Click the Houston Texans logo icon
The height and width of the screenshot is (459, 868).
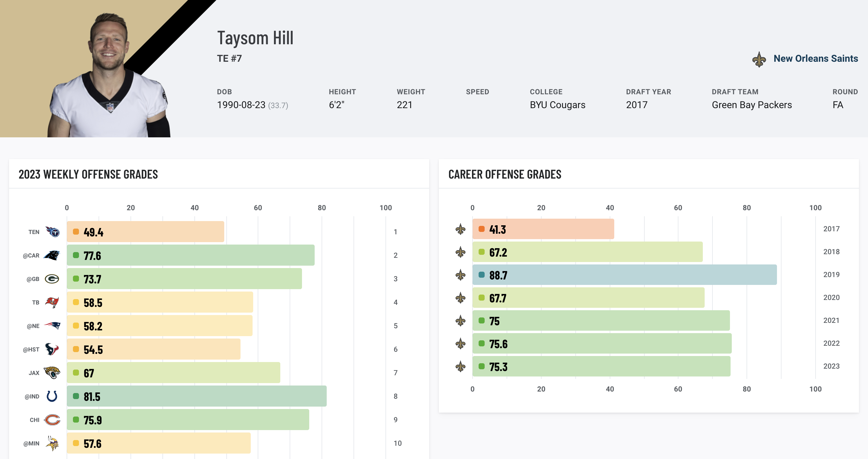click(x=52, y=349)
